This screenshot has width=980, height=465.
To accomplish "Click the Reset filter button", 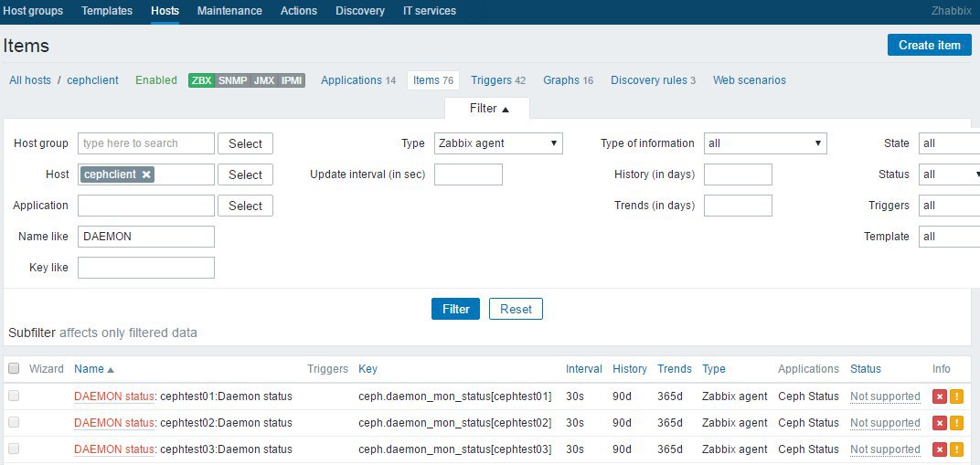I will (x=516, y=309).
